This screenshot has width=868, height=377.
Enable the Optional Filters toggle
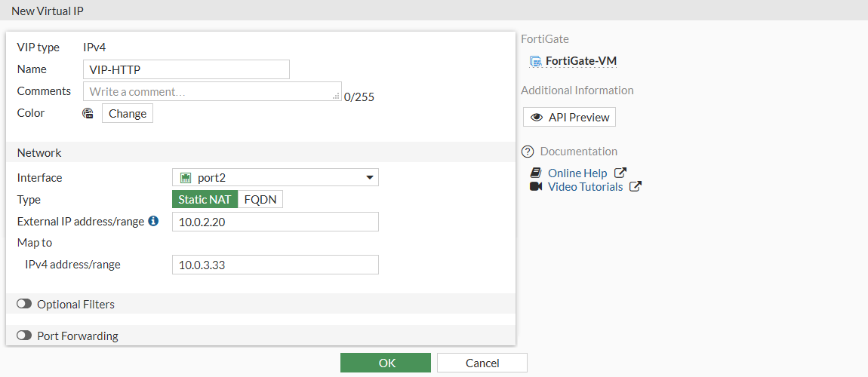coord(24,304)
